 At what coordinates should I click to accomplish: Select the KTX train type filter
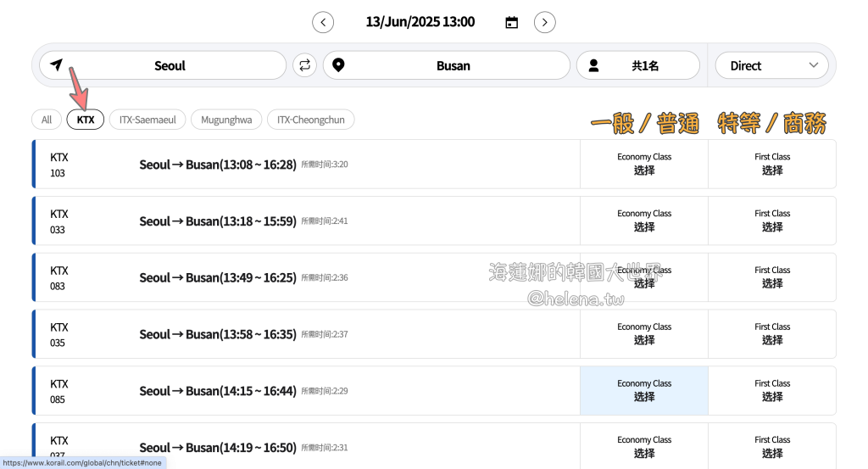(86, 120)
